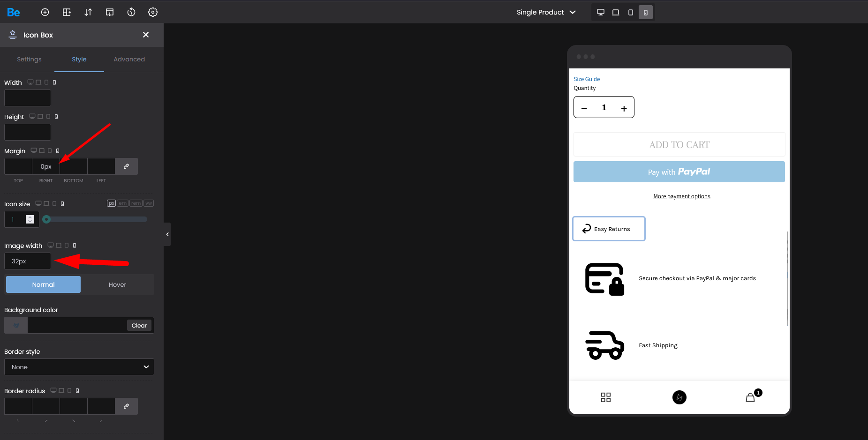Open the builder settings gear icon

[153, 12]
